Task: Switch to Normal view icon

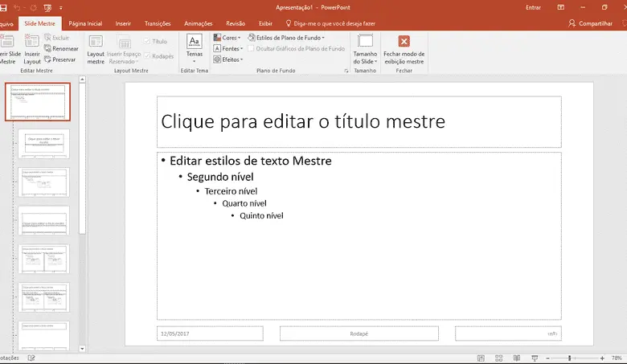Action: [x=481, y=358]
